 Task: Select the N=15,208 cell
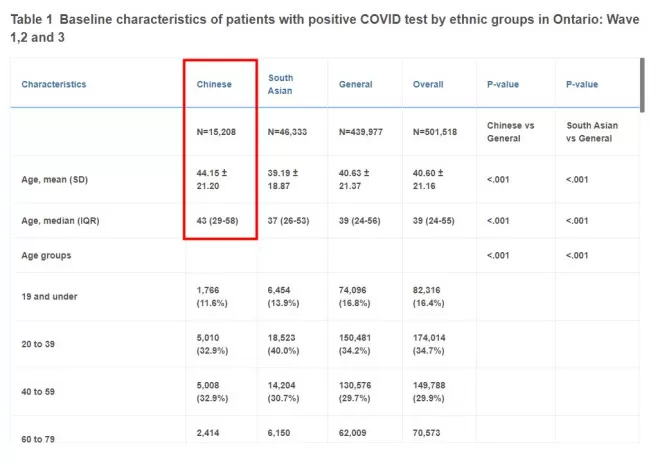pyautogui.click(x=216, y=132)
